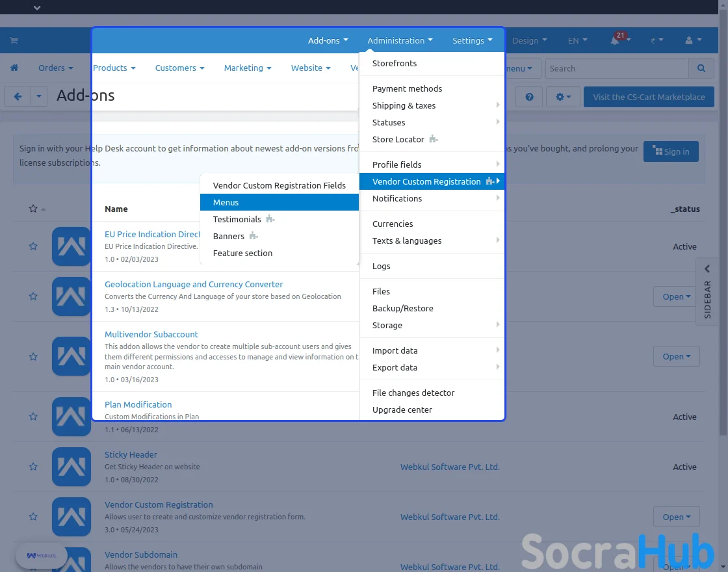Screen dimensions: 728x572
Task: Expand the Statuses submenu
Action: 432,123
